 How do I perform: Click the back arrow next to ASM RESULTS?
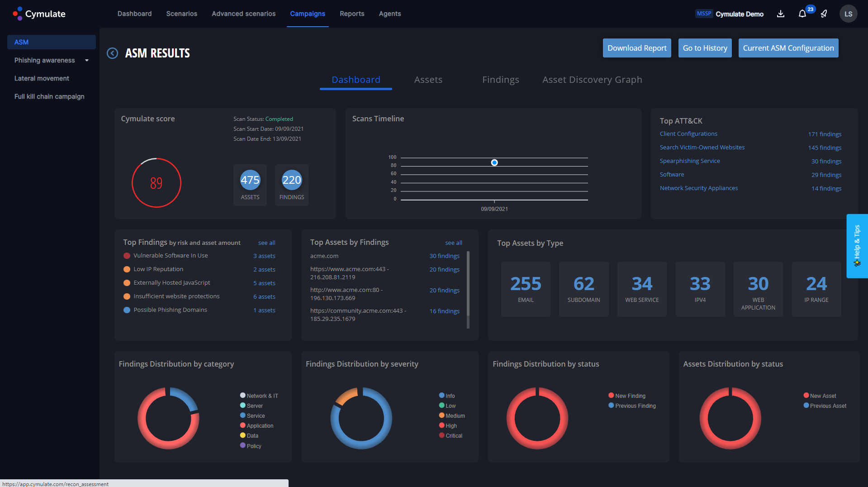click(112, 53)
